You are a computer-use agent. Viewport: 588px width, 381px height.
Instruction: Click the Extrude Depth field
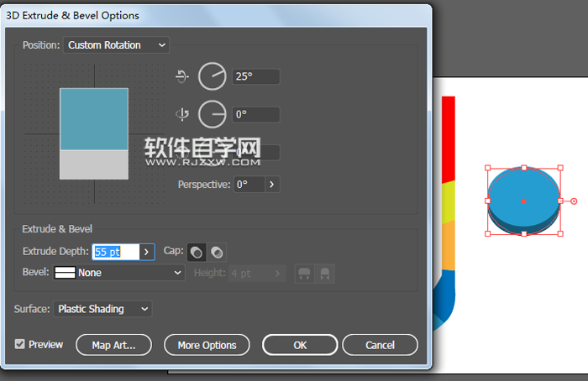click(x=116, y=252)
